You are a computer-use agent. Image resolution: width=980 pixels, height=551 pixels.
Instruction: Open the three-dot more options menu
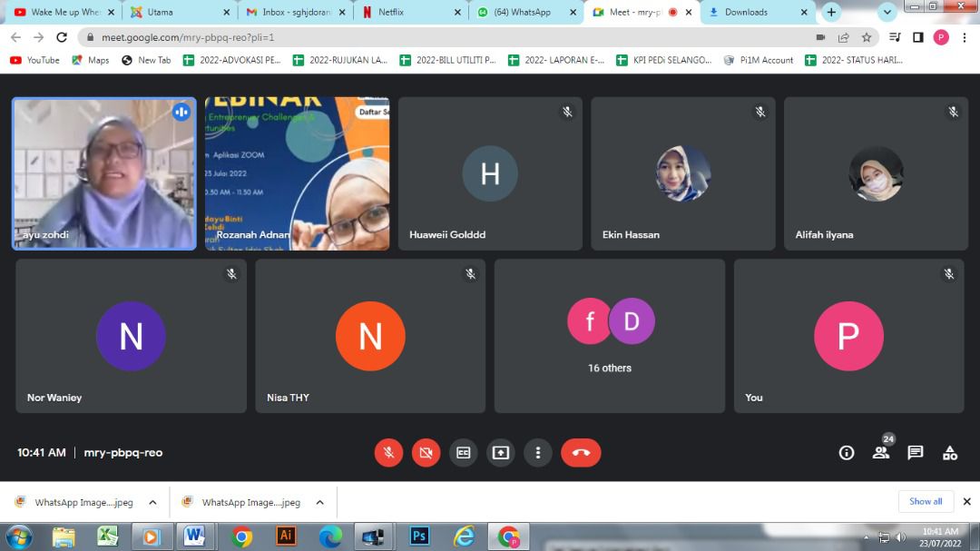(x=538, y=452)
